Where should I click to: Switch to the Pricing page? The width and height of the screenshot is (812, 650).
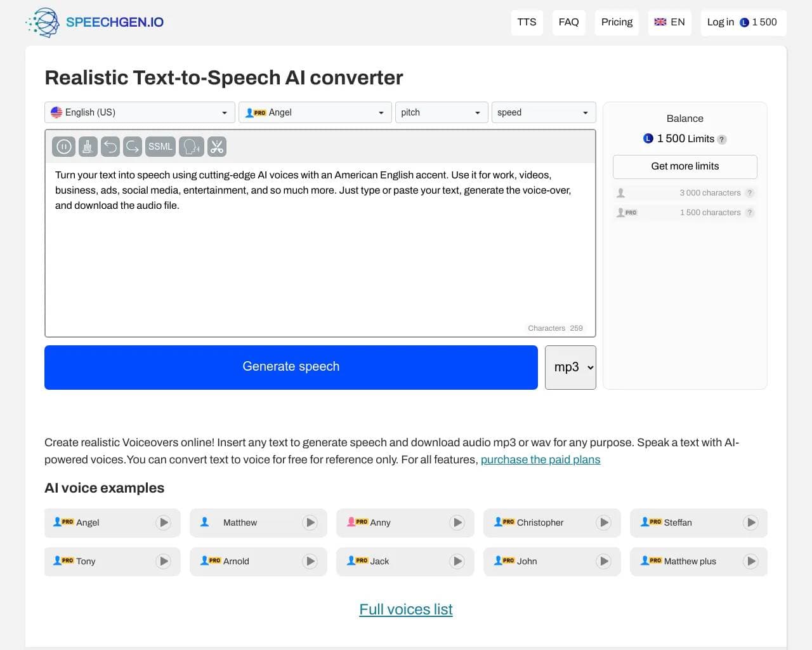616,22
